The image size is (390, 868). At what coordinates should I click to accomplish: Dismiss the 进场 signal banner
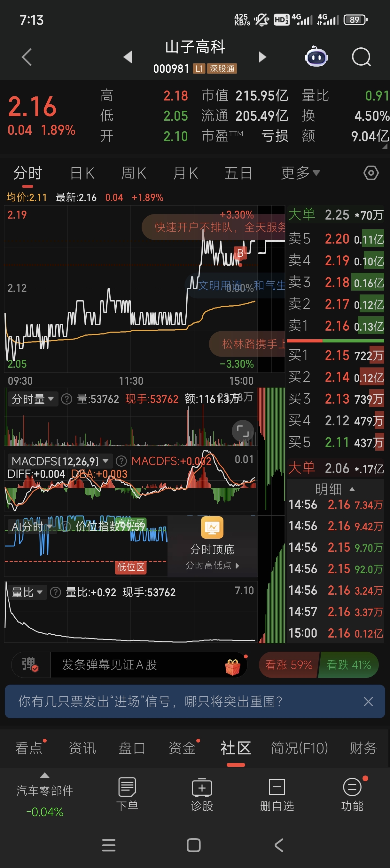pyautogui.click(x=368, y=702)
